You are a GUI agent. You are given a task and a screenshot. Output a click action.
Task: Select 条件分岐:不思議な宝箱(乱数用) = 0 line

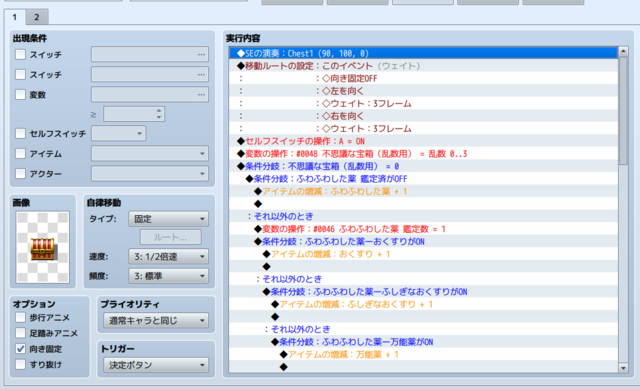point(423,166)
